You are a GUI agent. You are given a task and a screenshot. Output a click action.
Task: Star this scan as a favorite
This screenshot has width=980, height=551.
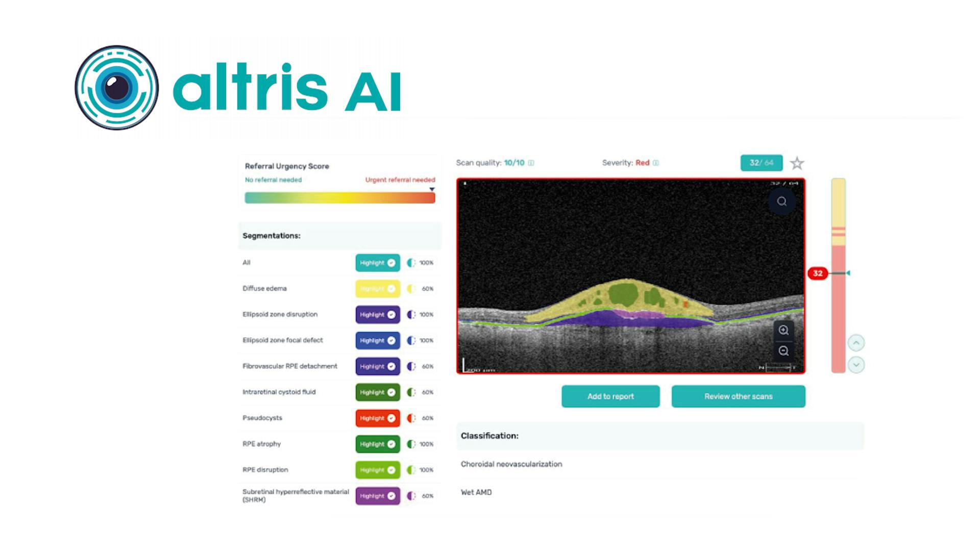797,163
